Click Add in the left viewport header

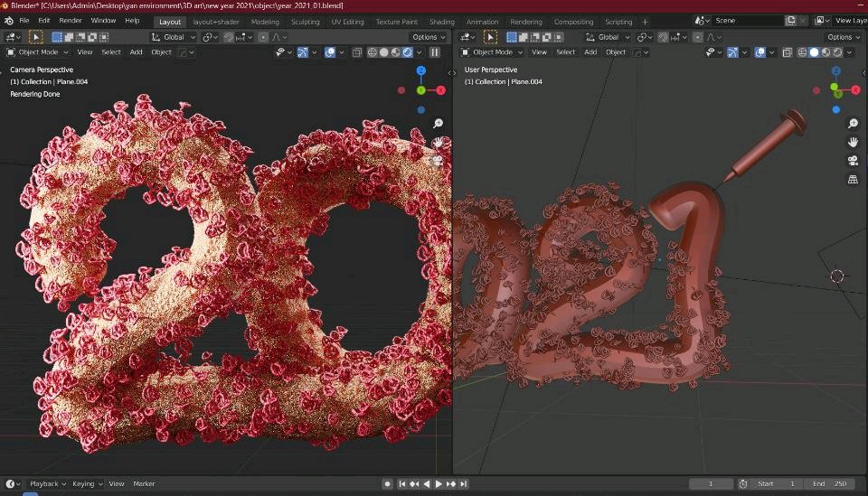[136, 52]
